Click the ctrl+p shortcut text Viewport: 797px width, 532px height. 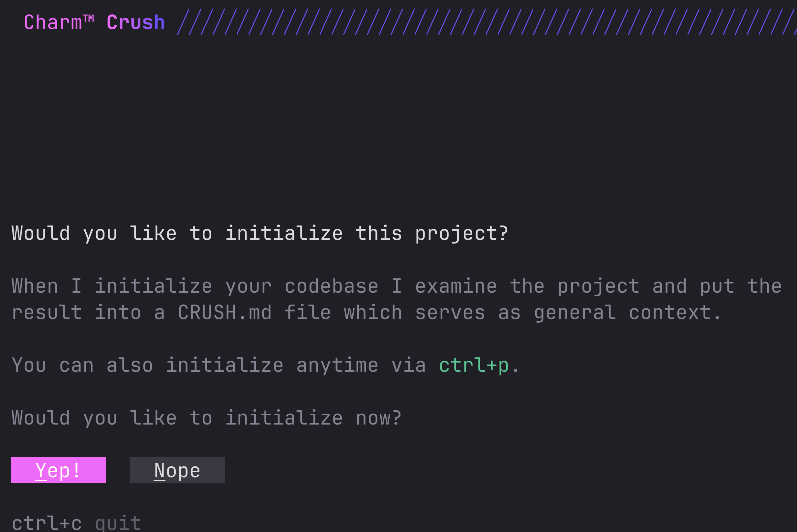click(x=474, y=366)
